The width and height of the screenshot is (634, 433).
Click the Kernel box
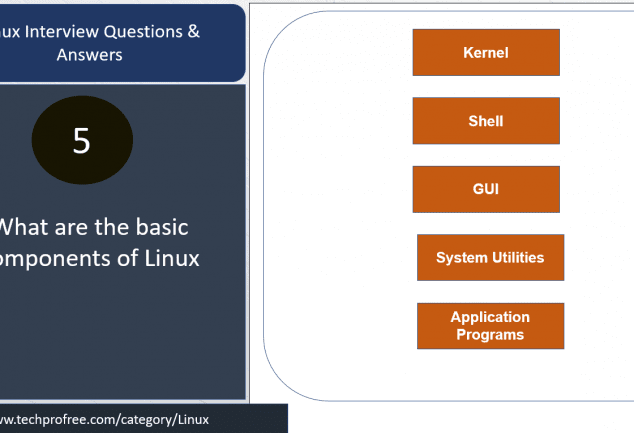pyautogui.click(x=486, y=53)
